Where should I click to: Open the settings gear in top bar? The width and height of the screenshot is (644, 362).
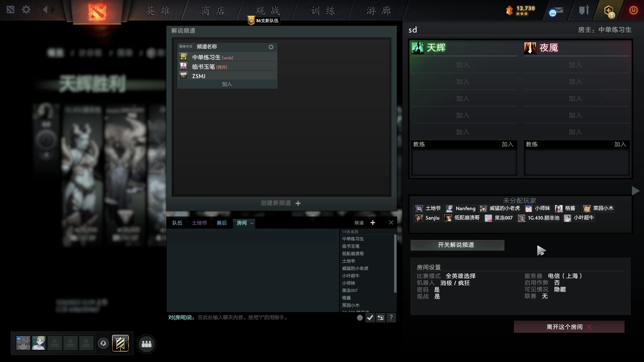(x=26, y=9)
